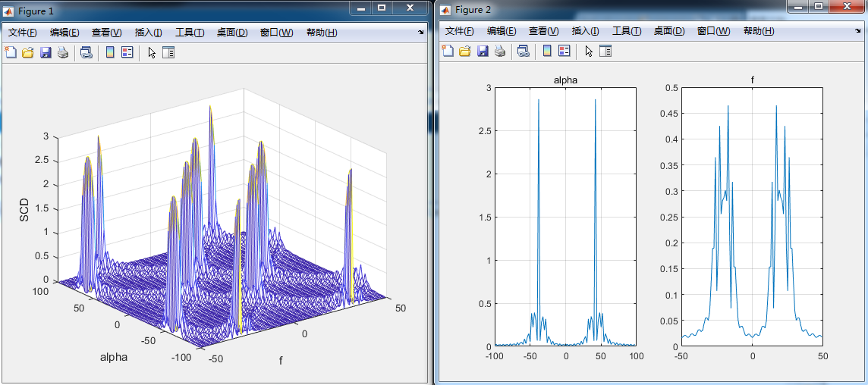Click 0.45 tick label on f subplot
The height and width of the screenshot is (385, 868).
coord(668,114)
